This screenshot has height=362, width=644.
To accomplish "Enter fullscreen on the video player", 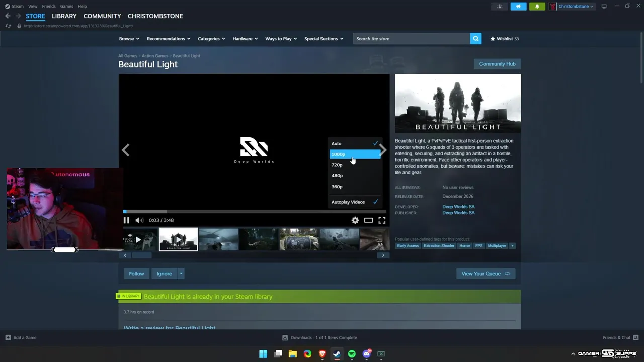I will tap(382, 220).
